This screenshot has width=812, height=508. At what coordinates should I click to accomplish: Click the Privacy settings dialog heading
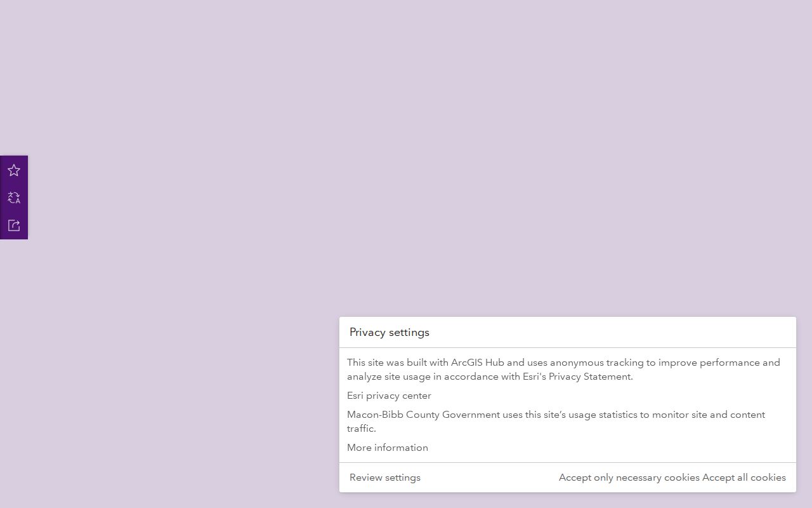click(x=390, y=332)
